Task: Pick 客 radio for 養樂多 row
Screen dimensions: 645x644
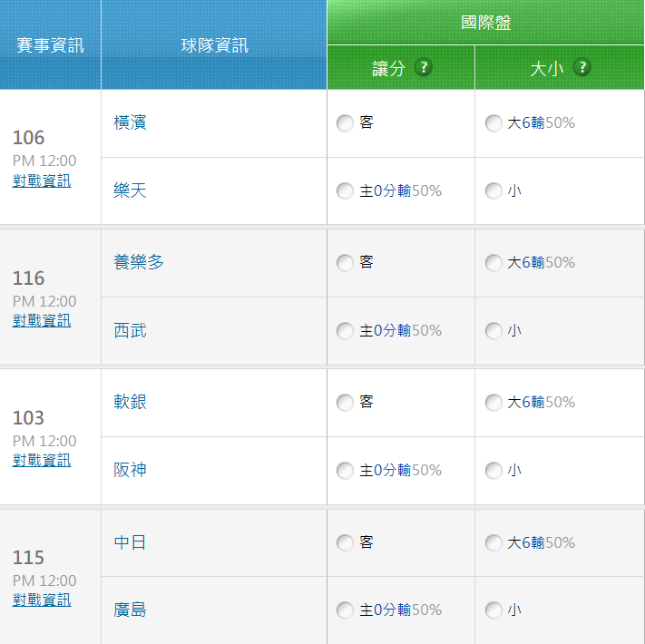Action: [345, 263]
